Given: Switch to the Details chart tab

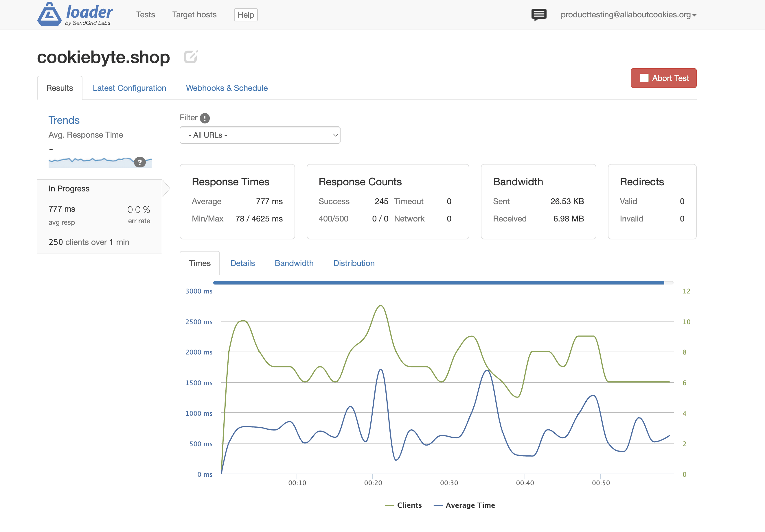Looking at the screenshot, I should (242, 263).
